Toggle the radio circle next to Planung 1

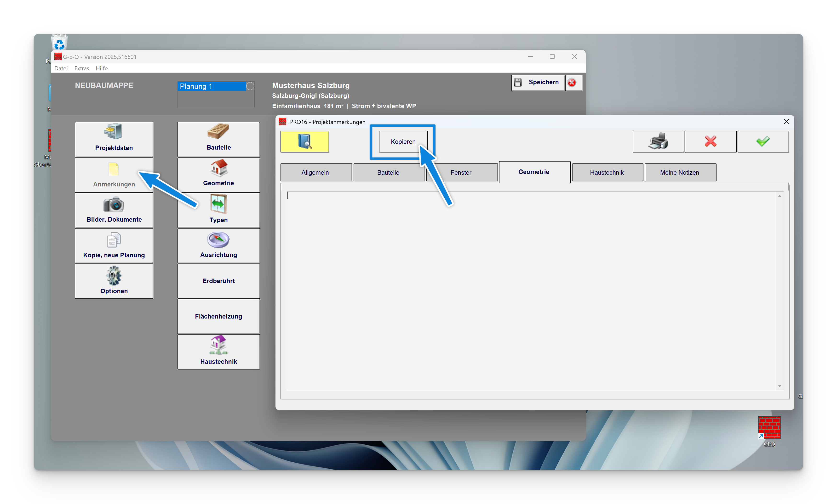point(250,86)
